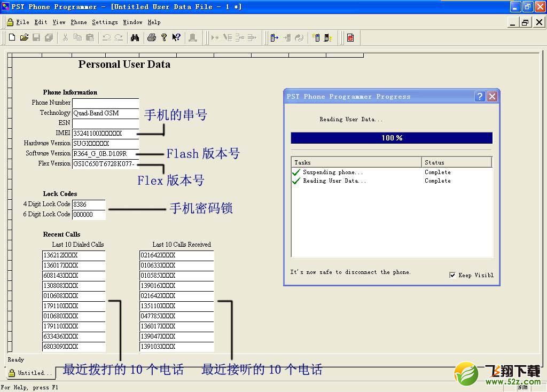Click the 6 Digit Lock Code field
The image size is (547, 392).
click(89, 215)
